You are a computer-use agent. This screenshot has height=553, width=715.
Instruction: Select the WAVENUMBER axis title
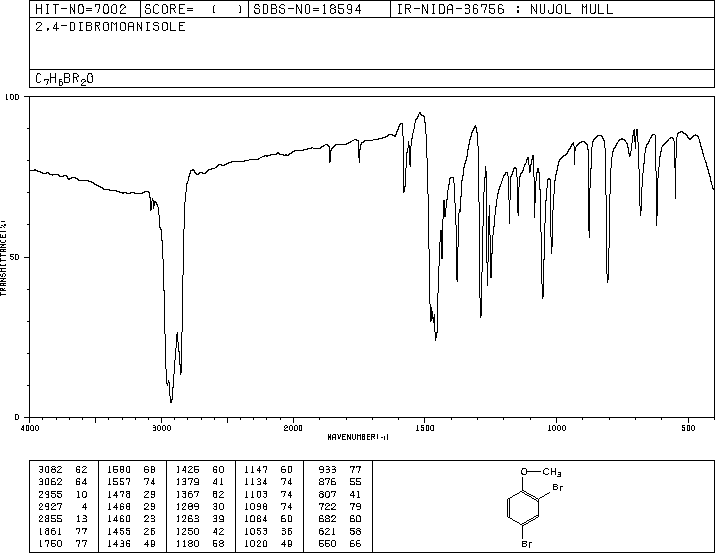pos(358,437)
